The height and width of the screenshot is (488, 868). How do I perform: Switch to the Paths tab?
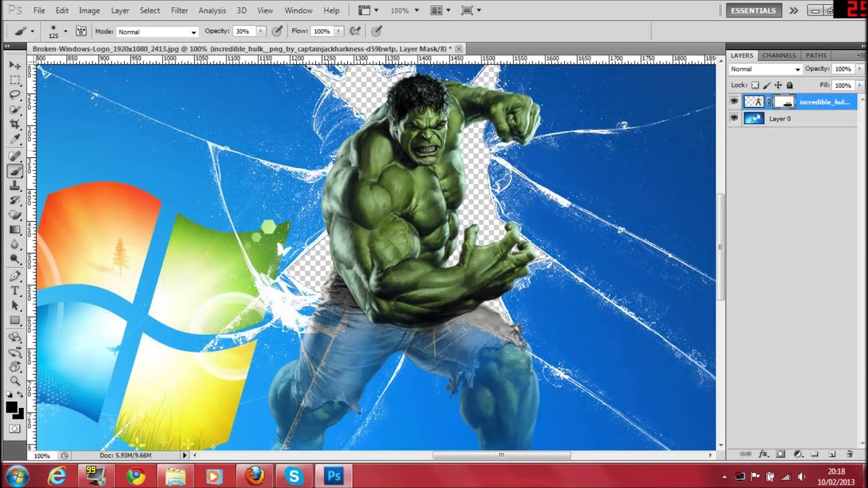pyautogui.click(x=816, y=56)
